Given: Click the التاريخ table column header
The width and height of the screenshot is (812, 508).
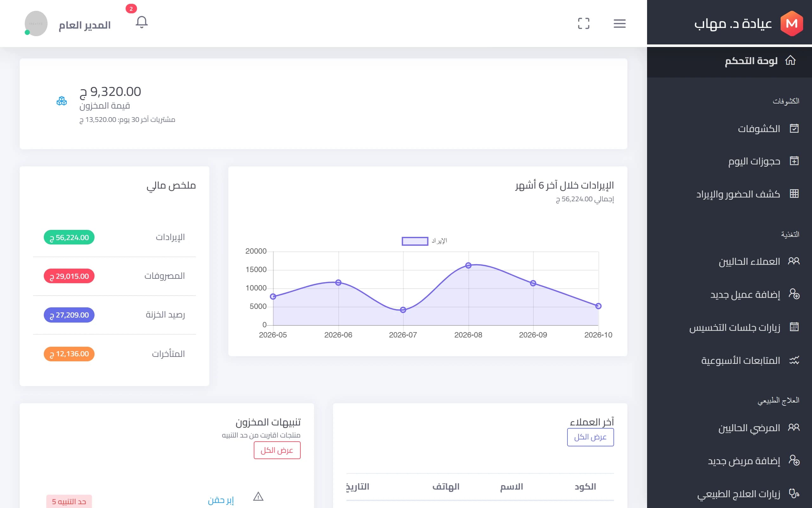Looking at the screenshot, I should [x=358, y=486].
